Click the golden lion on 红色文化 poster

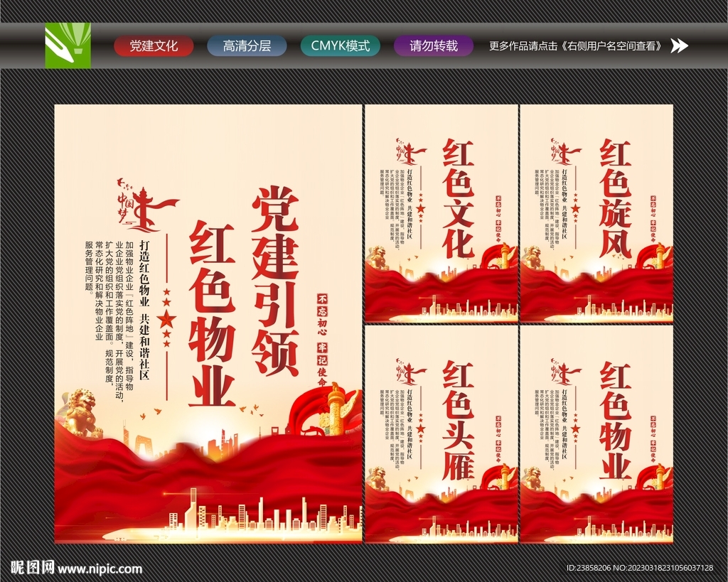click(379, 257)
